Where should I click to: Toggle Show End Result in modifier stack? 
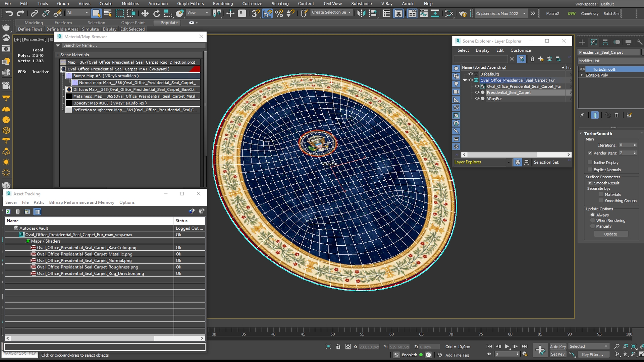coord(595,115)
